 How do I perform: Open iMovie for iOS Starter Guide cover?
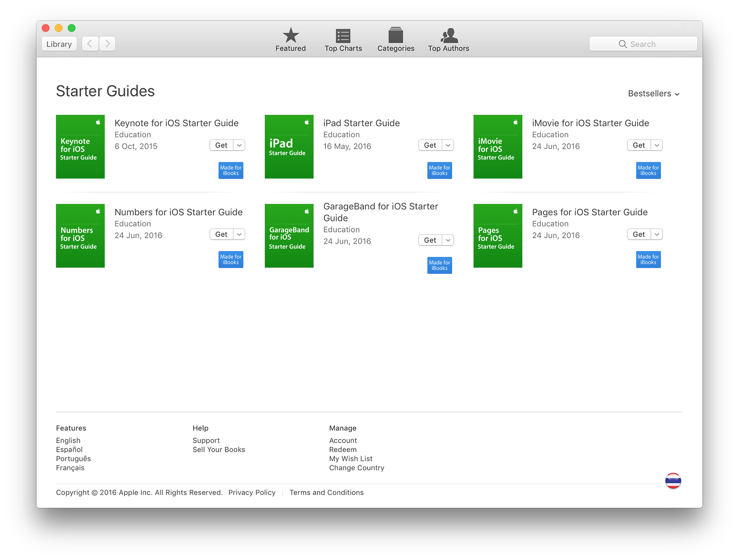click(498, 147)
